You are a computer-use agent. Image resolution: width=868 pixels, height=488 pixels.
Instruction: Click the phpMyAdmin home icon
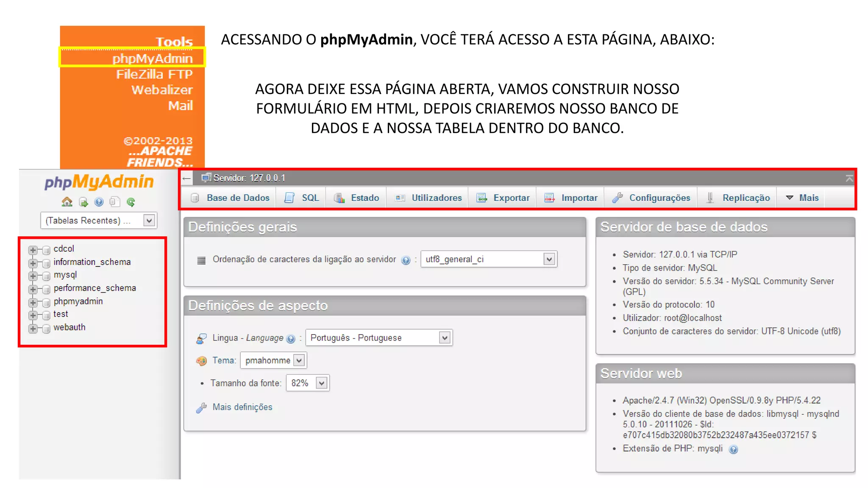click(67, 202)
